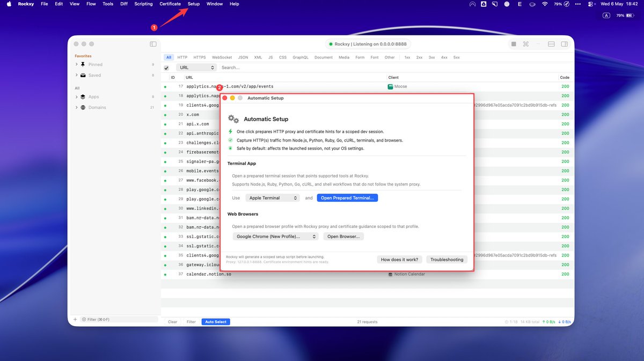Select the applytics v2/app/events request row
The height and width of the screenshot is (361, 644).
368,86
